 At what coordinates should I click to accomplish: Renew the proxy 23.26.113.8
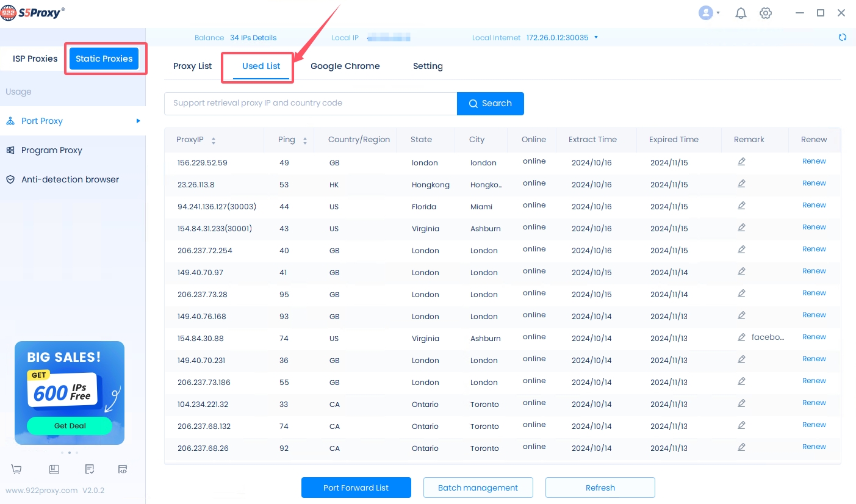tap(814, 183)
